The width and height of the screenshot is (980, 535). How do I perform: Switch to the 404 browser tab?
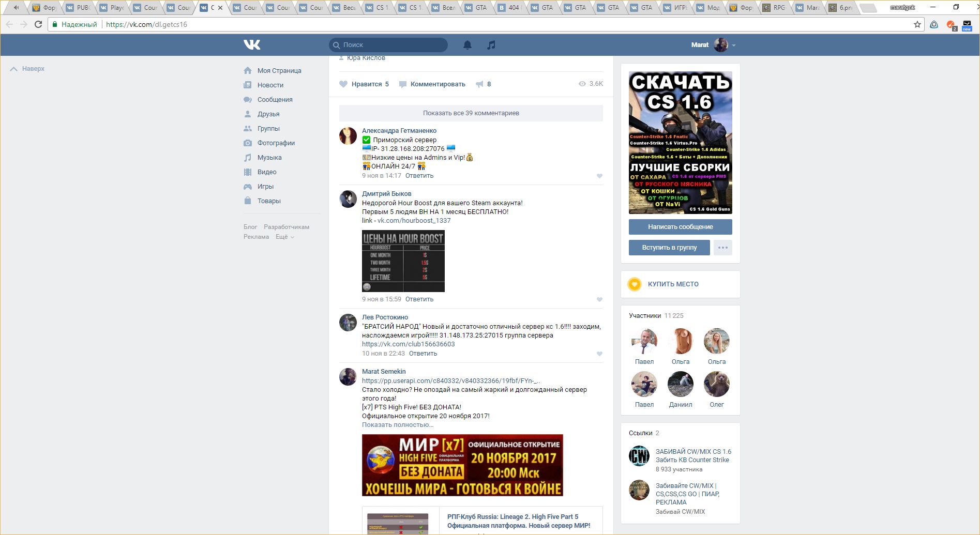tap(509, 8)
